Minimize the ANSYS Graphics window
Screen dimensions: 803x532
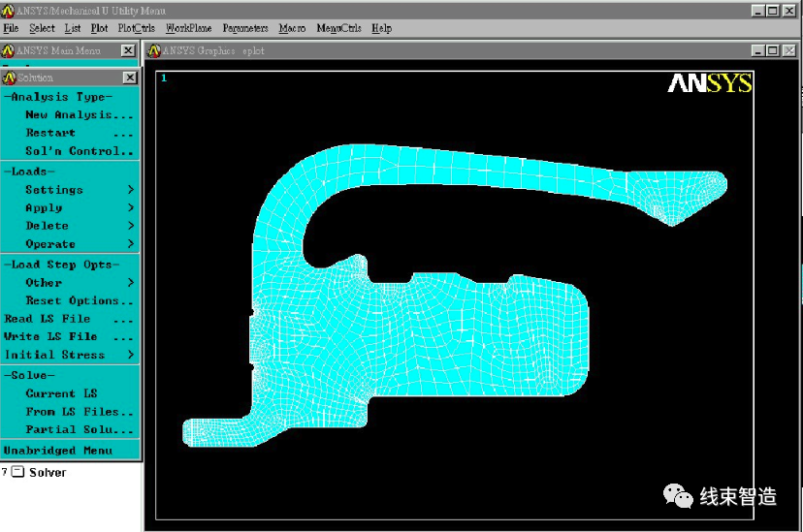(757, 50)
